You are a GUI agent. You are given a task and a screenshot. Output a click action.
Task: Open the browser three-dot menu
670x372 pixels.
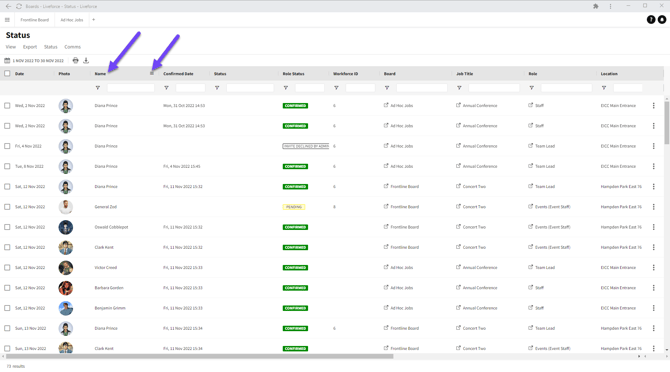(610, 6)
